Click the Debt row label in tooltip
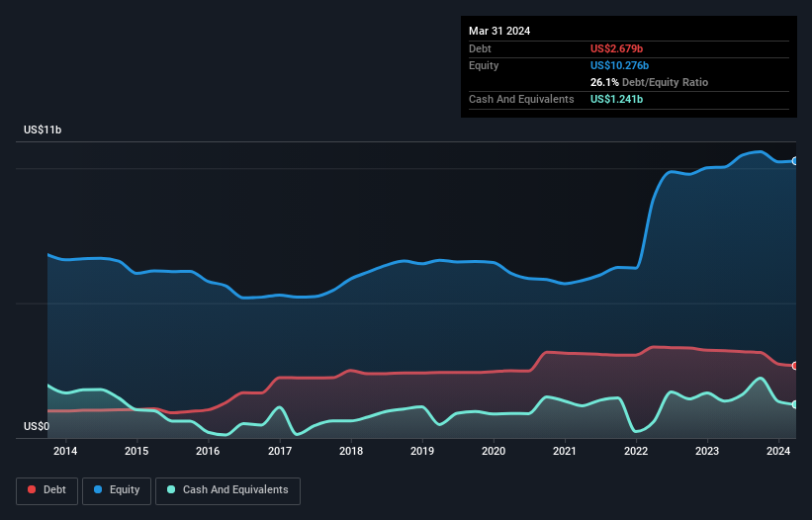This screenshot has width=812, height=520. point(480,48)
